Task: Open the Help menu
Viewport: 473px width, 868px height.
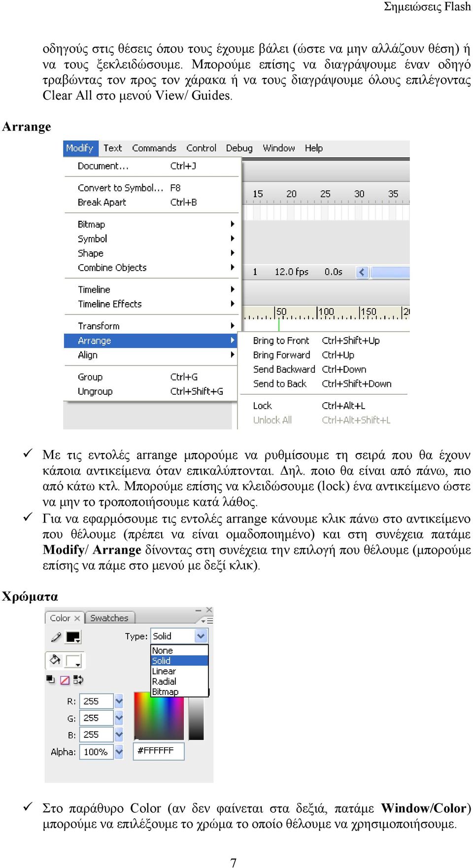Action: click(x=314, y=148)
